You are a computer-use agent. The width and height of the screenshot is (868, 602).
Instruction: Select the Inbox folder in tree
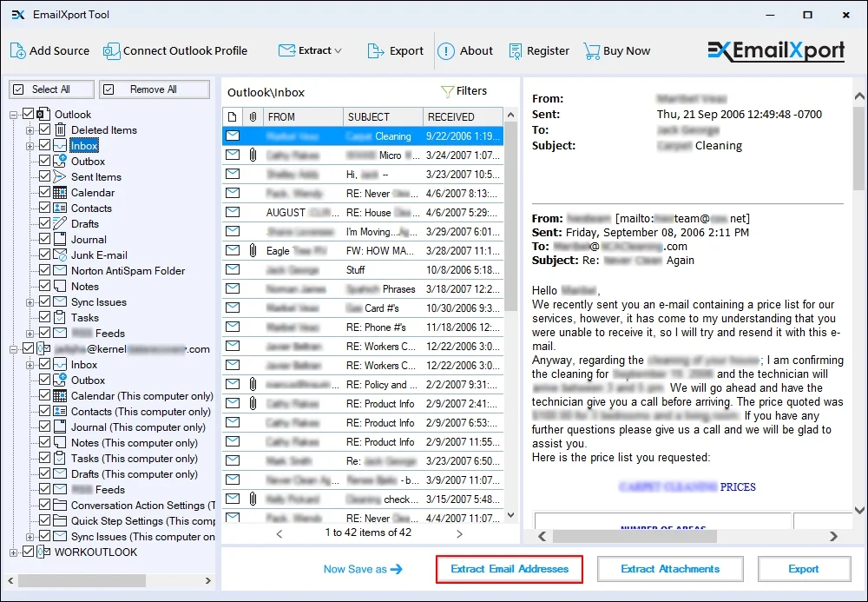(83, 145)
